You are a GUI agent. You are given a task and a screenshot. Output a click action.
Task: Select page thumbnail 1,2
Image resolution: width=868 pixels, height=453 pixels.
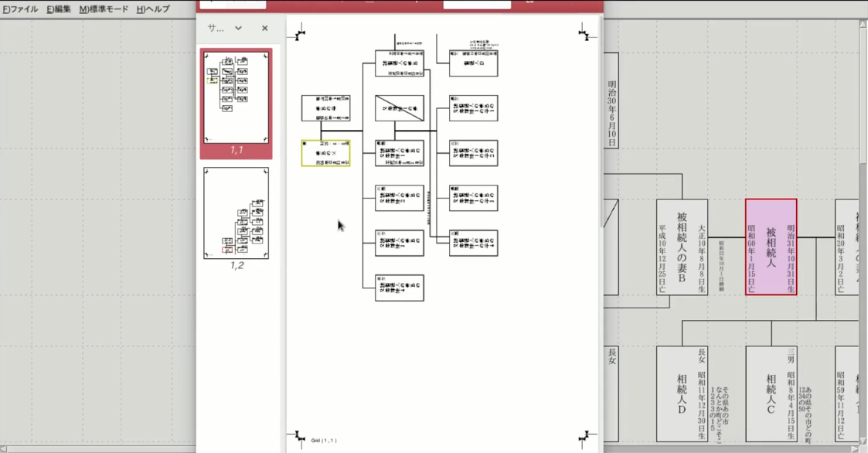236,213
